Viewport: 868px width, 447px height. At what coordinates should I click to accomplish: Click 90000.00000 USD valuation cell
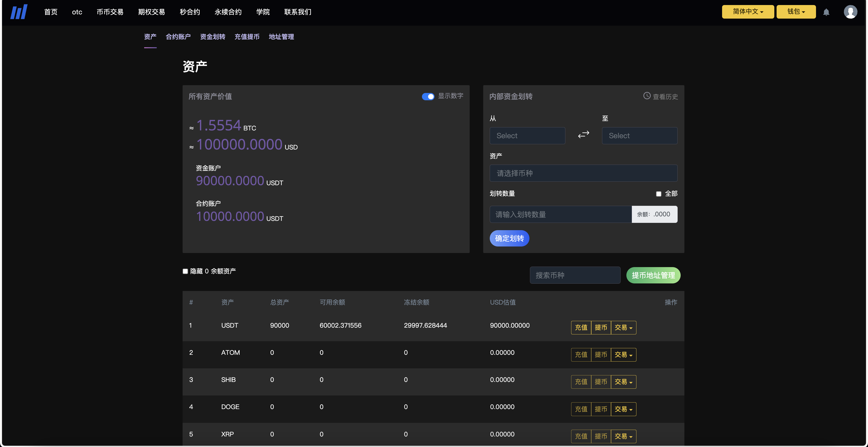tap(510, 326)
